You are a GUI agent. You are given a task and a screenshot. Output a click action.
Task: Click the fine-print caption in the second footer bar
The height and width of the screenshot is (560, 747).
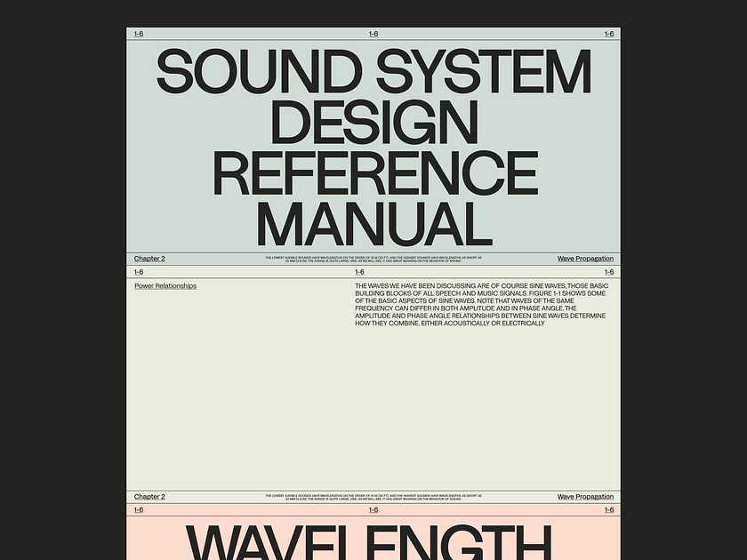click(373, 497)
